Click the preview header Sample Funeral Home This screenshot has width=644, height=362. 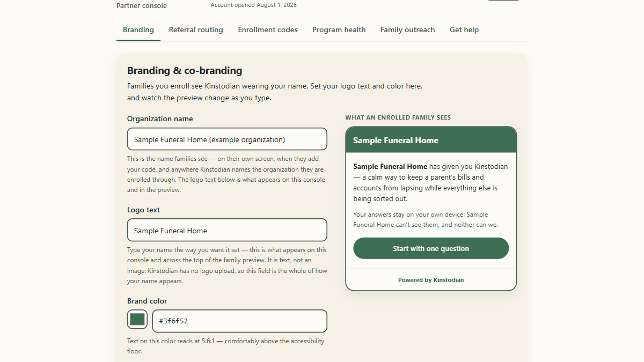click(396, 141)
